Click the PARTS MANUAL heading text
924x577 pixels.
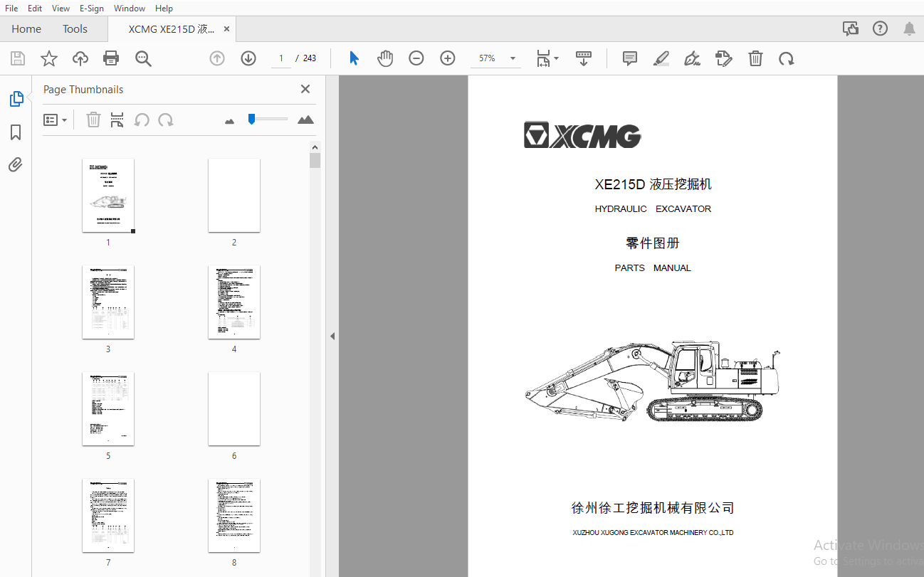tap(653, 268)
